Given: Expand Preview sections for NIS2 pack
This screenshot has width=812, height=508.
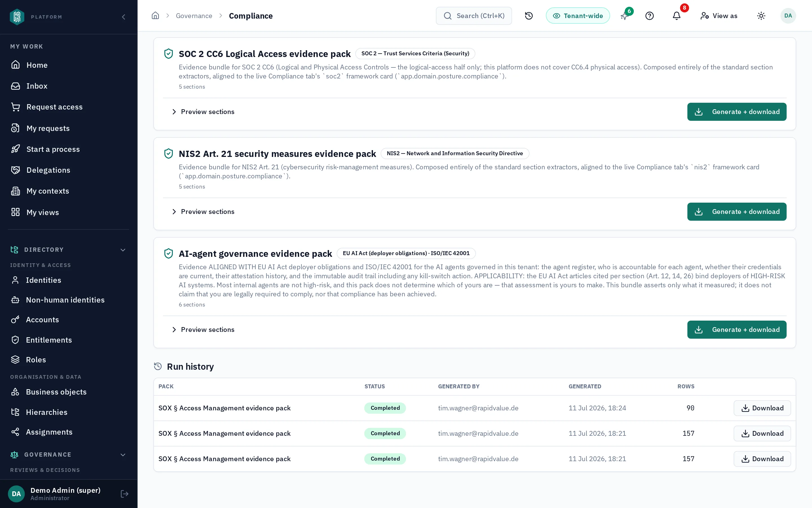Looking at the screenshot, I should point(203,212).
